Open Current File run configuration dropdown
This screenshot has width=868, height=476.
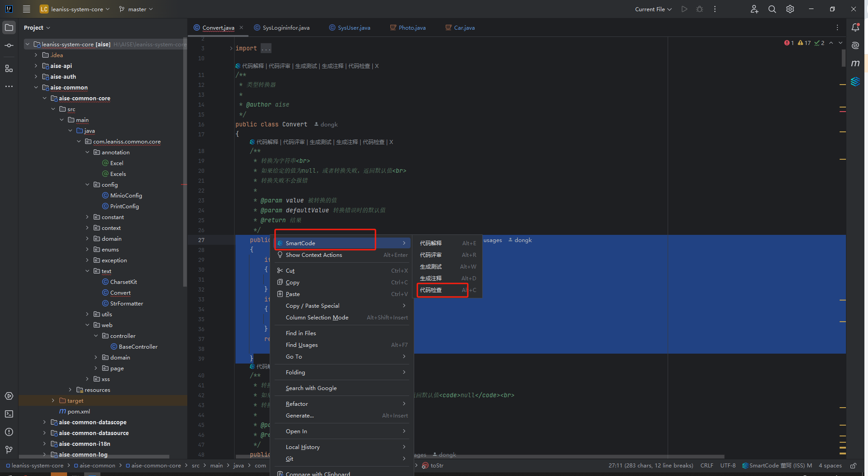pyautogui.click(x=653, y=9)
